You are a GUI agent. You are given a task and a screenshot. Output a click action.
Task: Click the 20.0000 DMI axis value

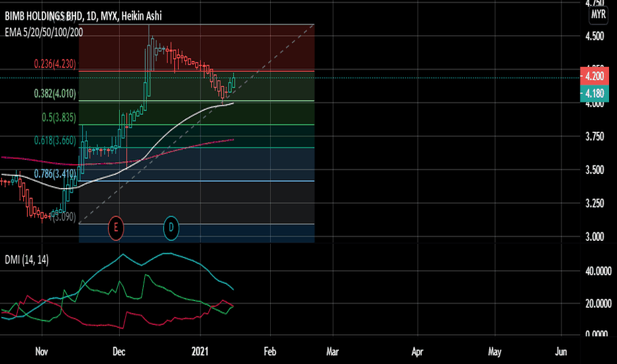click(598, 304)
